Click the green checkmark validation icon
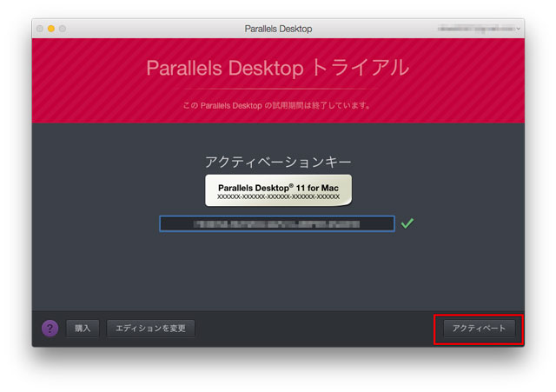556x392 pixels. point(407,223)
